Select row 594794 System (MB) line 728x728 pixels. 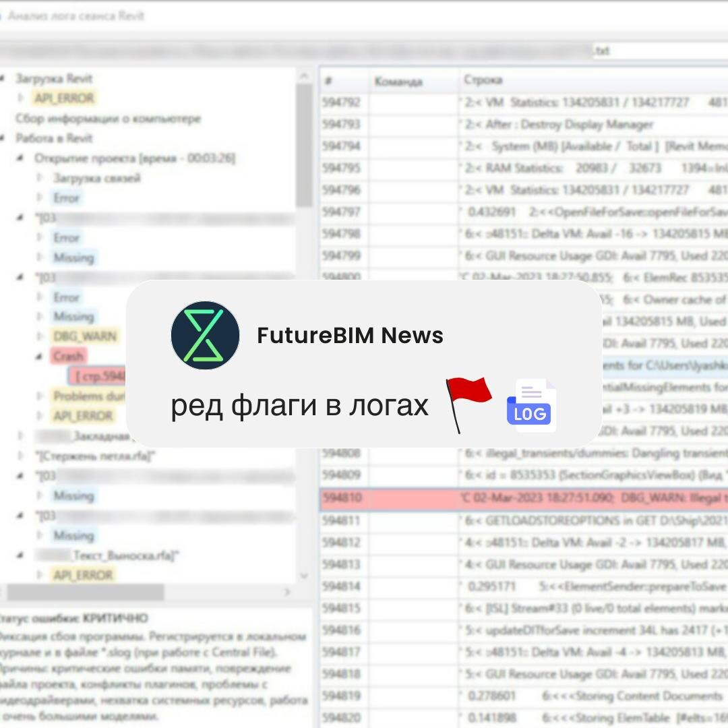point(524,146)
